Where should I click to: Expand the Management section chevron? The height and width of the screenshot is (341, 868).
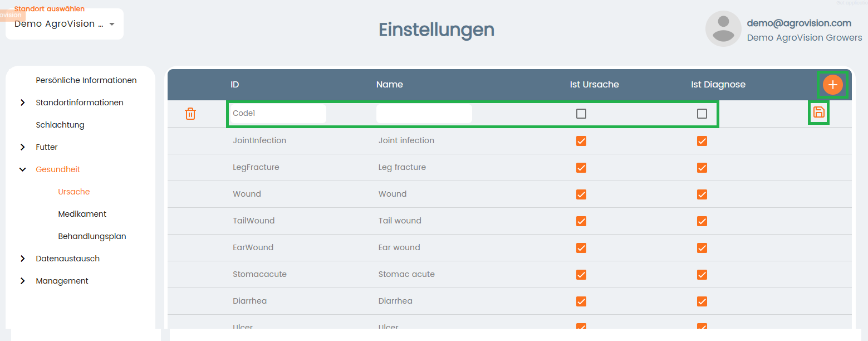tap(22, 281)
